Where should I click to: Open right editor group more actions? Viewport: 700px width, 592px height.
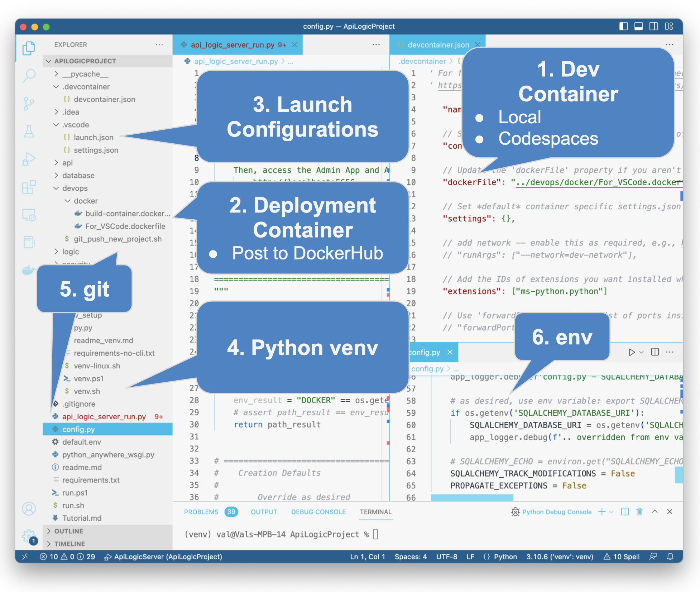point(670,44)
